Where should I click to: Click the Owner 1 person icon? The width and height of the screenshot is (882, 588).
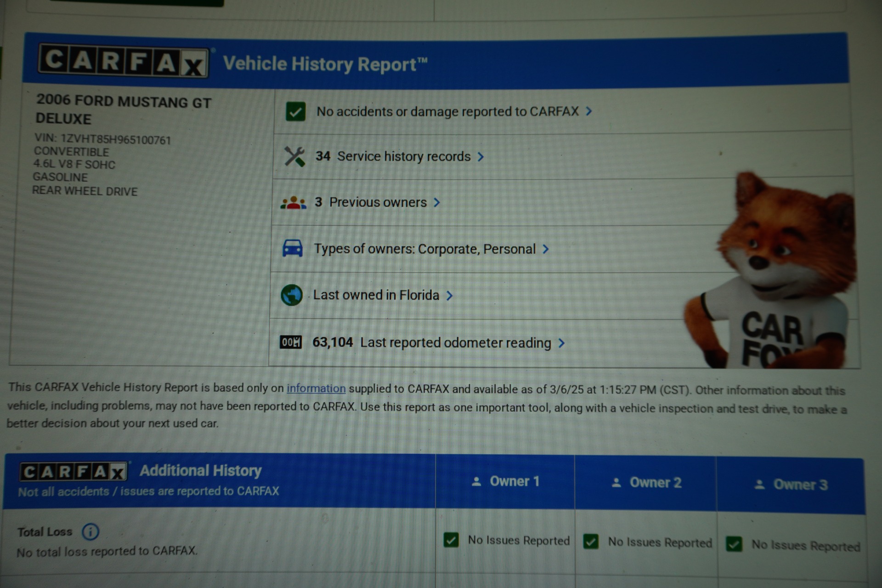(x=476, y=481)
